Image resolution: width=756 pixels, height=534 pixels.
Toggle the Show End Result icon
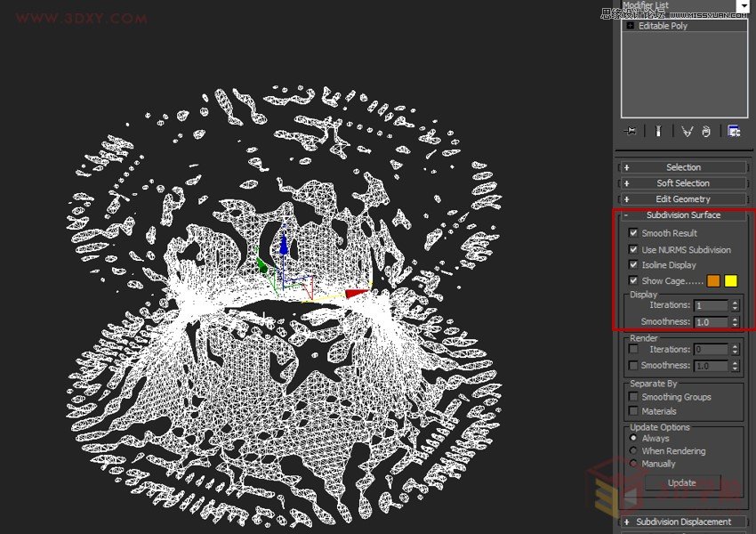pyautogui.click(x=657, y=131)
